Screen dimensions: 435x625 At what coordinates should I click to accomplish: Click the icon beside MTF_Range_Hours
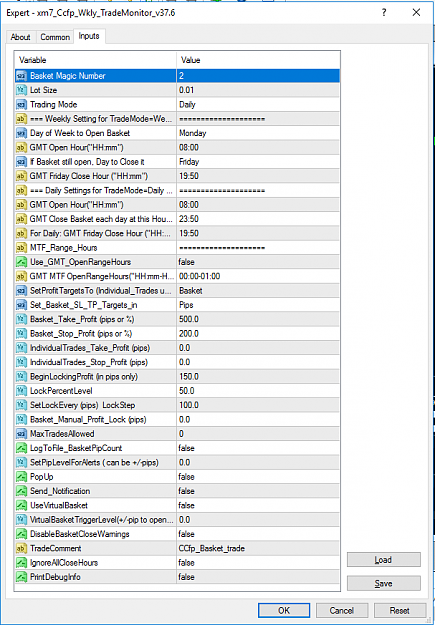coord(21,248)
